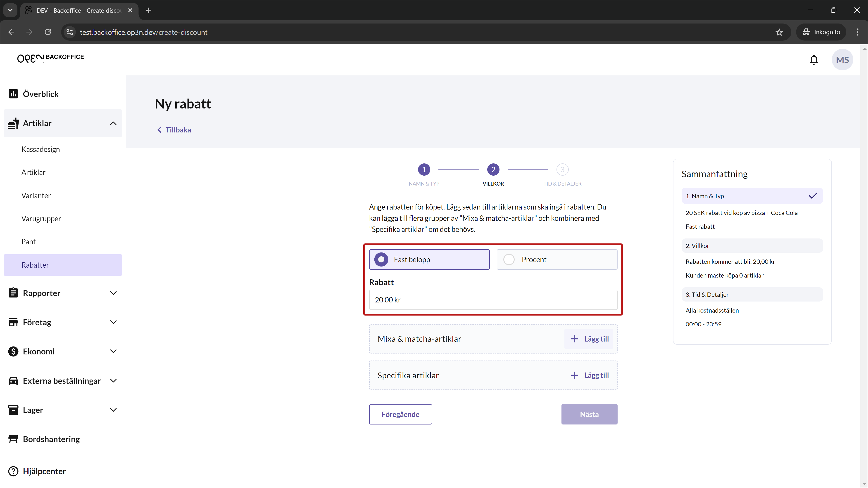This screenshot has height=488, width=868.
Task: Click summary row 1. Namn & Typ
Action: click(x=752, y=196)
